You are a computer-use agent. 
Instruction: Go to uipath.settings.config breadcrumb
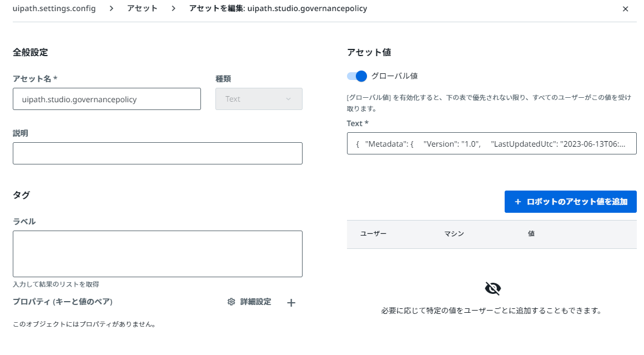pyautogui.click(x=54, y=9)
